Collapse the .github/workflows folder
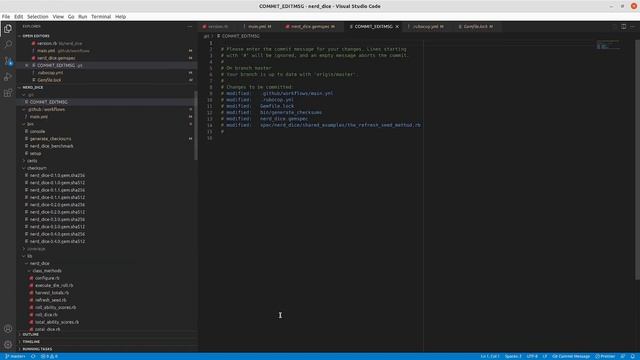The image size is (640, 360). click(46, 109)
